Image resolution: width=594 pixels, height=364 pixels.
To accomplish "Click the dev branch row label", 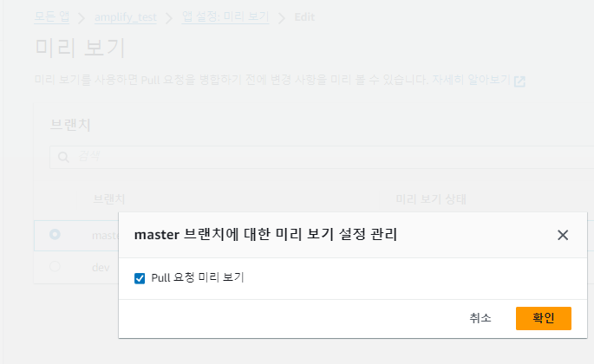I will (x=101, y=267).
